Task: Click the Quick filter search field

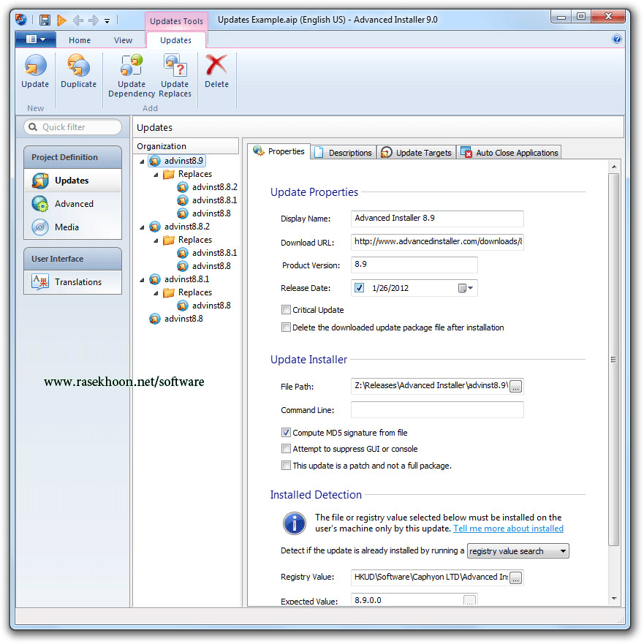Action: click(73, 126)
